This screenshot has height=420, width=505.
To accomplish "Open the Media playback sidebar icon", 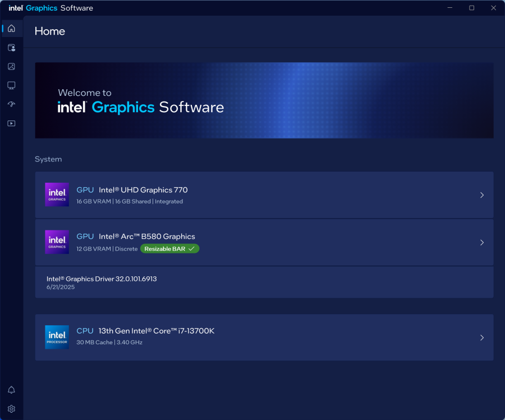I will (11, 123).
